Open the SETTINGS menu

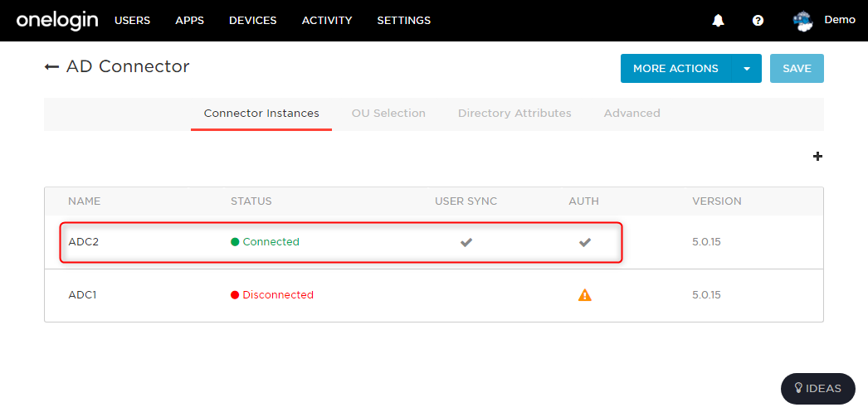(403, 21)
